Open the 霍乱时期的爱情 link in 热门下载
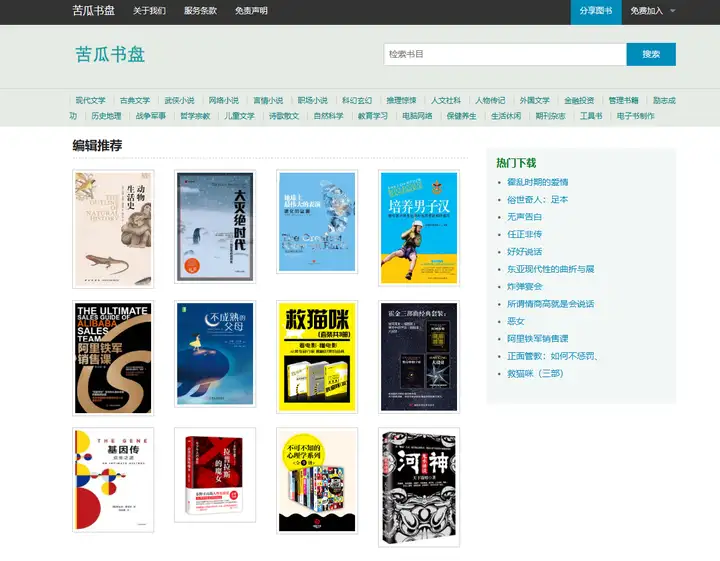 pyautogui.click(x=538, y=182)
